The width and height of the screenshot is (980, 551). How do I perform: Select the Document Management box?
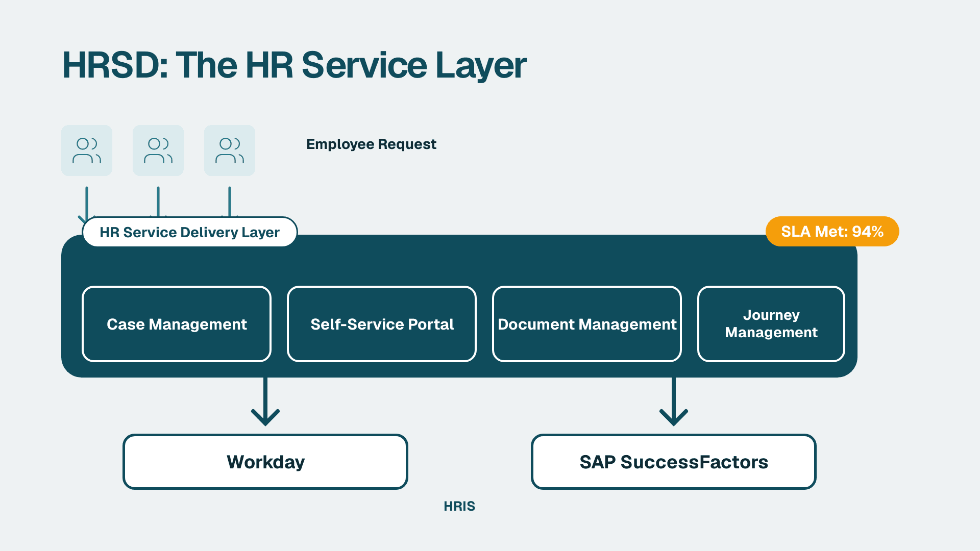[587, 324]
